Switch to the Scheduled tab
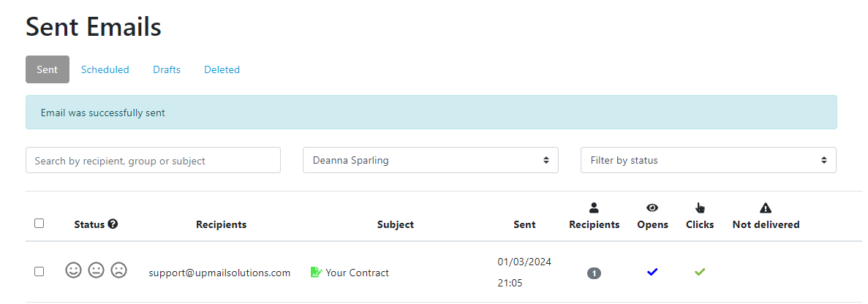868x304 pixels. pyautogui.click(x=105, y=69)
